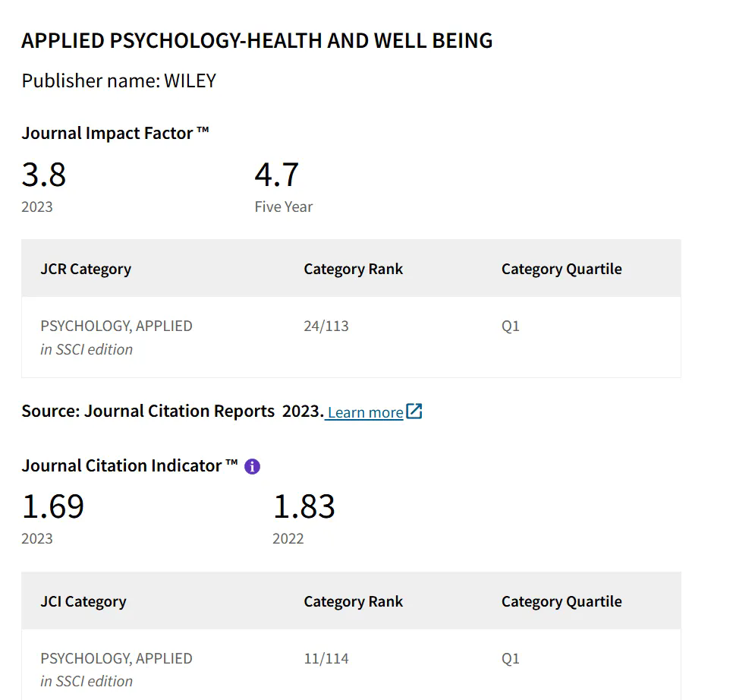Click the JCI Category column header
This screenshot has width=733, height=700.
(83, 601)
